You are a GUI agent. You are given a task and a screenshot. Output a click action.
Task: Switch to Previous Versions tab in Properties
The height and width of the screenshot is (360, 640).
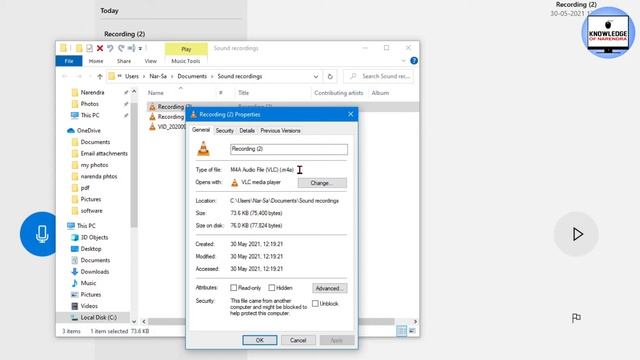coord(280,131)
